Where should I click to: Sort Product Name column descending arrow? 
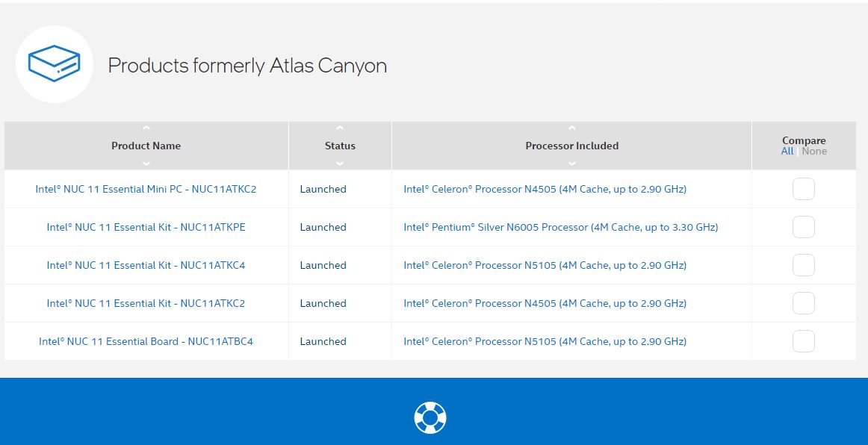pos(146,163)
